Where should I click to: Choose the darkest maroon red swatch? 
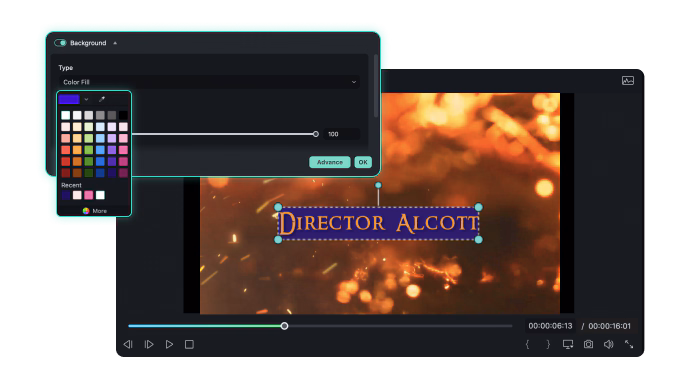click(x=66, y=173)
